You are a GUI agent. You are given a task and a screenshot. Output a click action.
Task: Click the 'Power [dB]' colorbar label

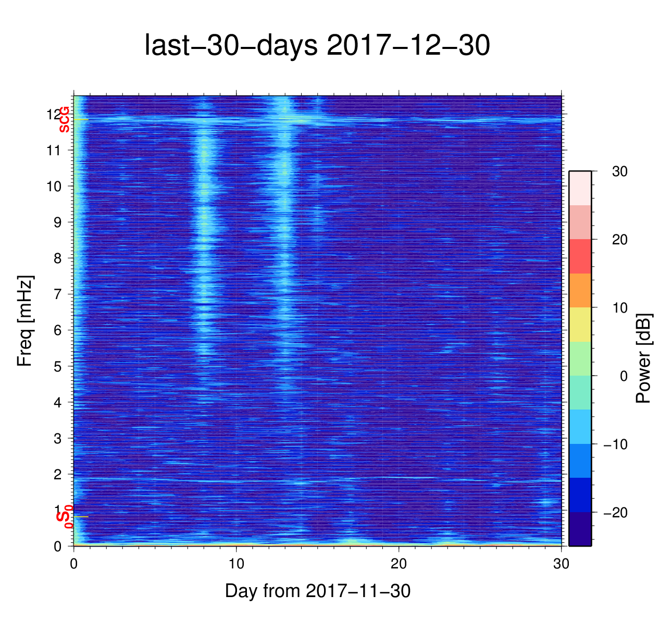(x=644, y=358)
